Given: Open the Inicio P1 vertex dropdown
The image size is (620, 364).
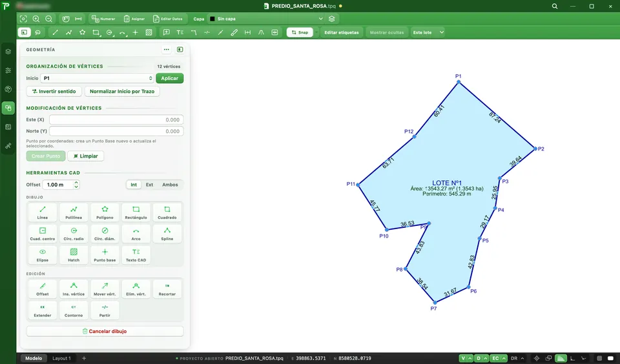Looking at the screenshot, I should click(x=98, y=78).
